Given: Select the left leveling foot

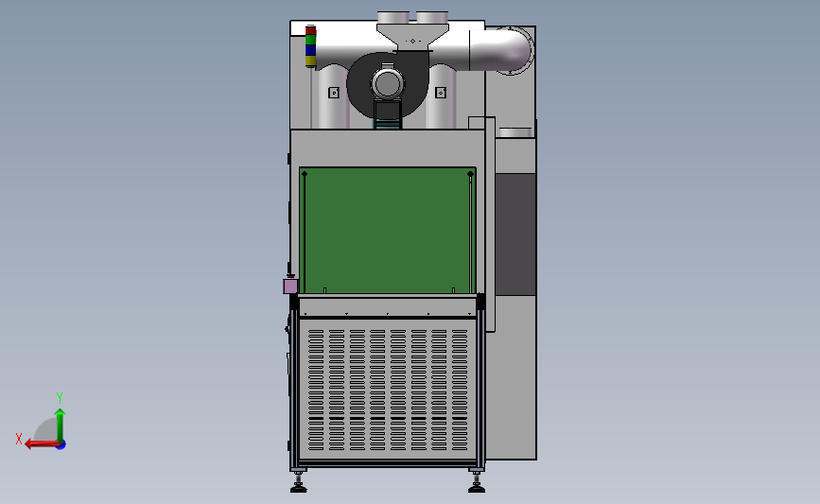Looking at the screenshot, I should pyautogui.click(x=299, y=482).
